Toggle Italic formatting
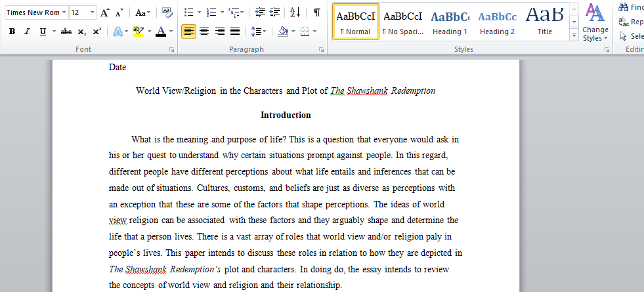644x292 pixels. (27, 31)
